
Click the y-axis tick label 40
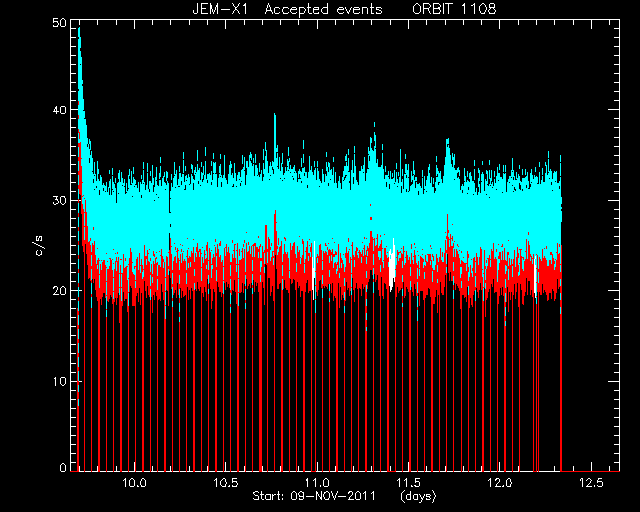tap(59, 110)
